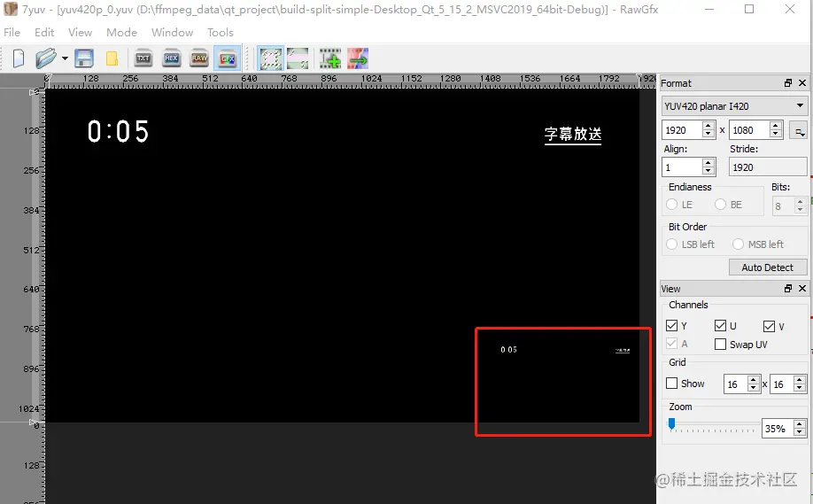
Task: Open the View menu
Action: [x=80, y=32]
